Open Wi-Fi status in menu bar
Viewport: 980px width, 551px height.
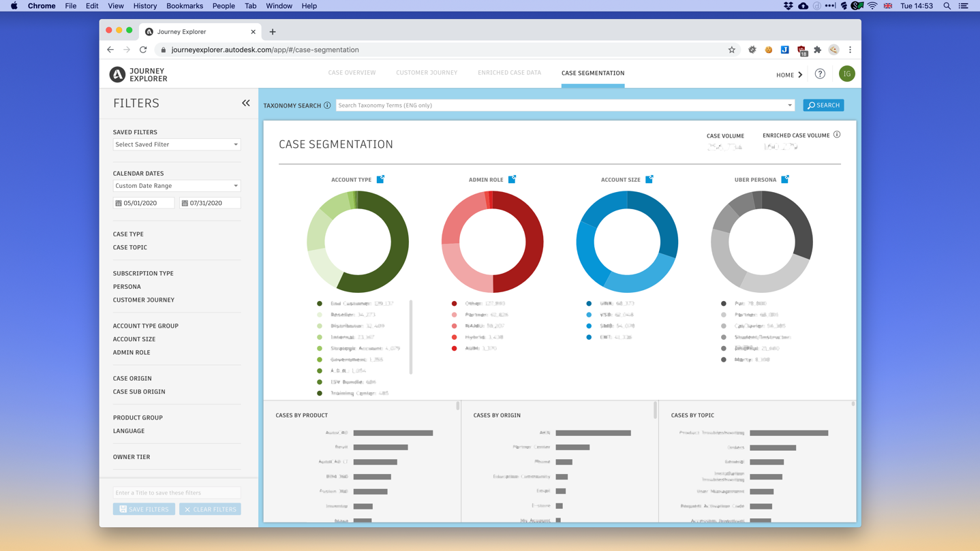pos(872,5)
